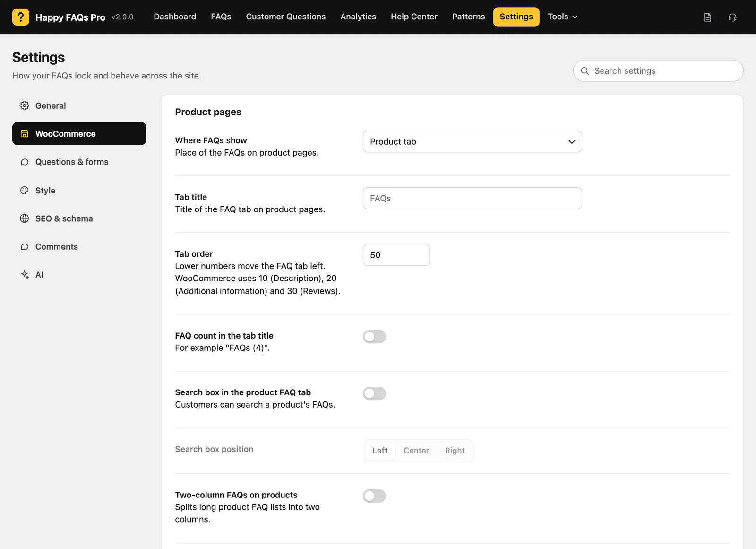Image resolution: width=756 pixels, height=549 pixels.
Task: Click the Comments bubble icon
Action: coord(25,247)
